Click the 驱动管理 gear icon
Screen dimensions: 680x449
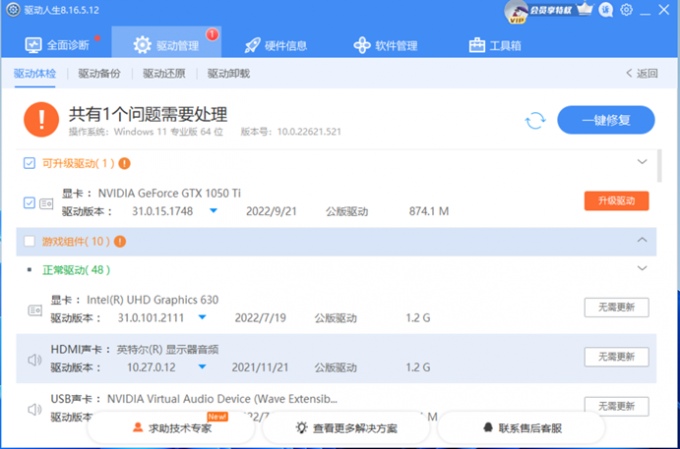[x=142, y=45]
